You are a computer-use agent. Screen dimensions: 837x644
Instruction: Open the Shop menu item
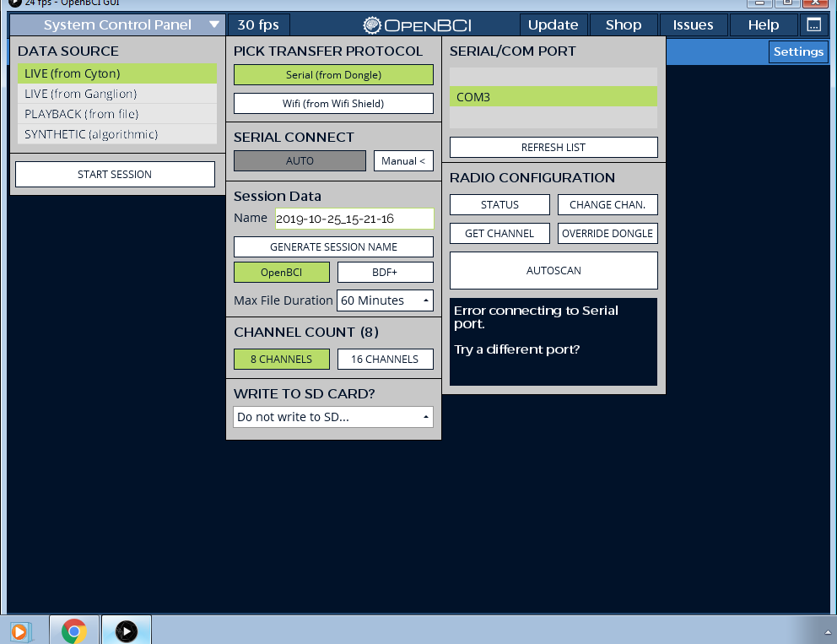pyautogui.click(x=623, y=25)
